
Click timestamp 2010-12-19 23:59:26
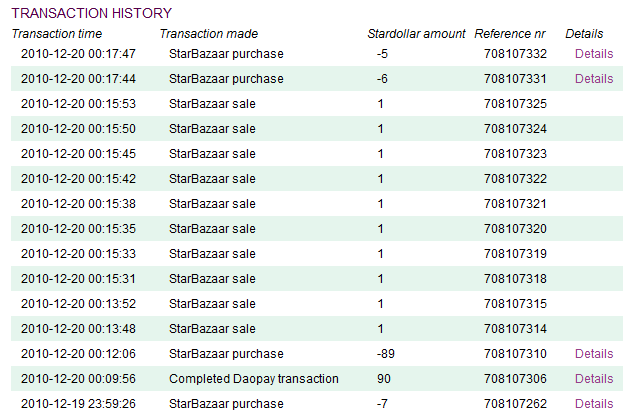(x=78, y=404)
